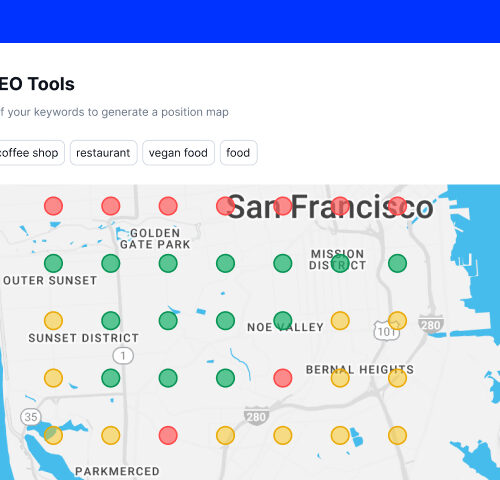
Task: Click the green marker overlapping Noe Valley label
Action: click(x=283, y=321)
